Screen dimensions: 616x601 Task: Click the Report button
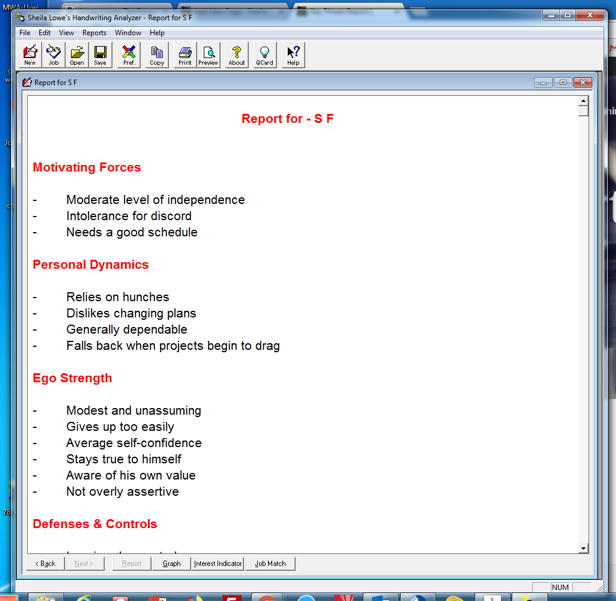coord(132,563)
